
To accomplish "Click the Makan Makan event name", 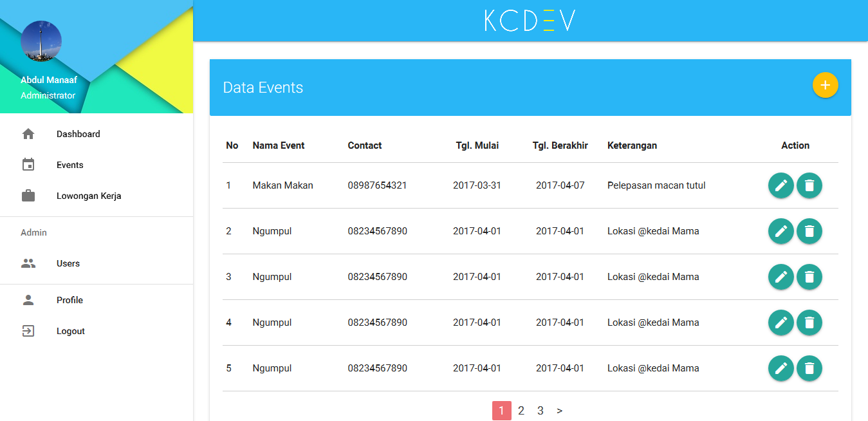I will click(x=283, y=185).
